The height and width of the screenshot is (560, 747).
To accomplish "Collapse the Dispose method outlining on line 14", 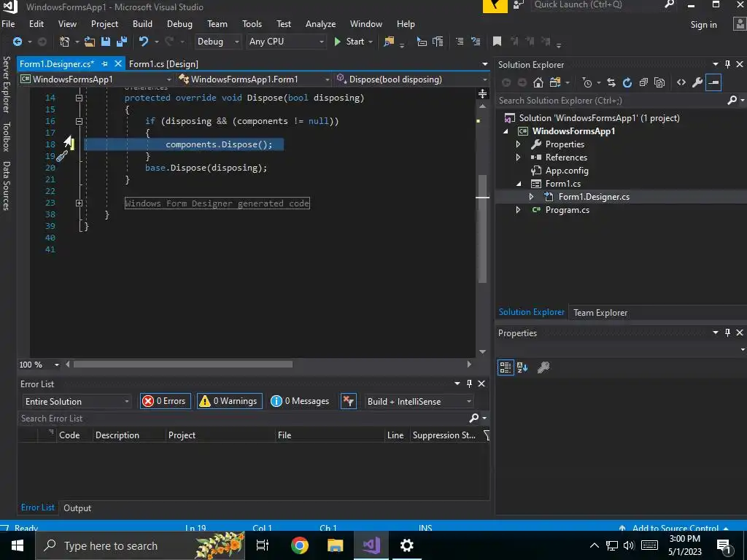I will [79, 98].
